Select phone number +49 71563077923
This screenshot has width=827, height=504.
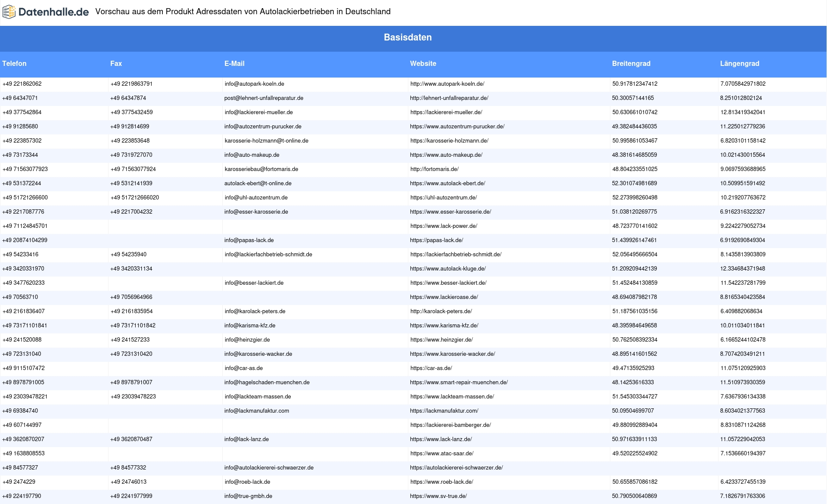tap(25, 169)
